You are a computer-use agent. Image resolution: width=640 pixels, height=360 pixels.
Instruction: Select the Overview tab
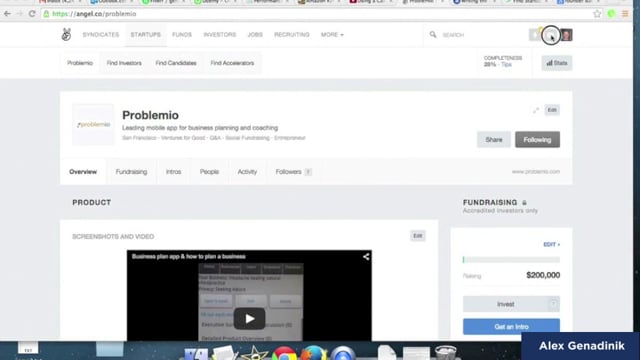(x=83, y=172)
